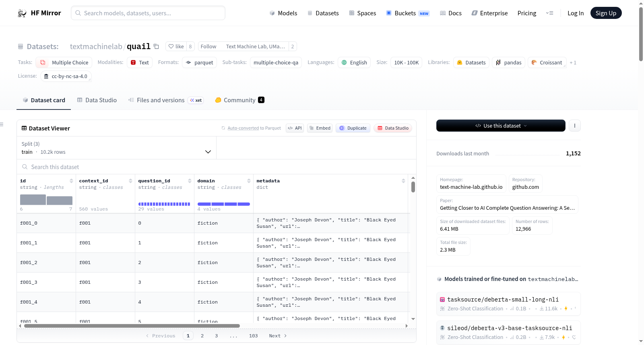Open the Dataset card tab
This screenshot has width=644, height=345.
click(x=44, y=100)
